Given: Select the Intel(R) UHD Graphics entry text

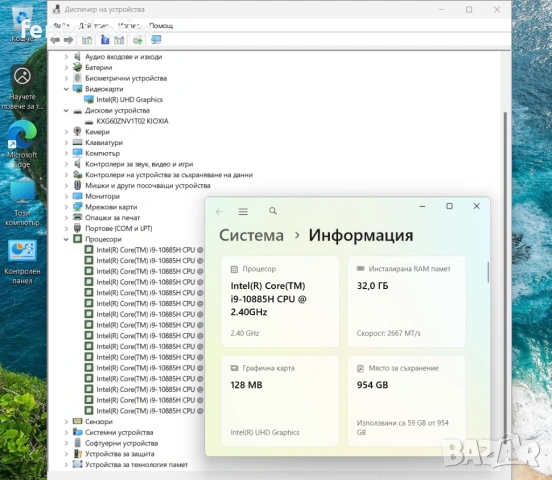Looking at the screenshot, I should click(130, 100).
